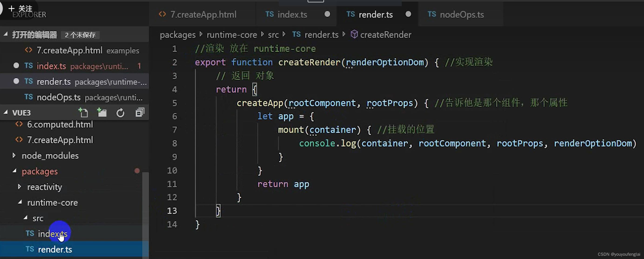The image size is (644, 259).
Task: Collapse the runtime-core folder
Action: click(20, 202)
